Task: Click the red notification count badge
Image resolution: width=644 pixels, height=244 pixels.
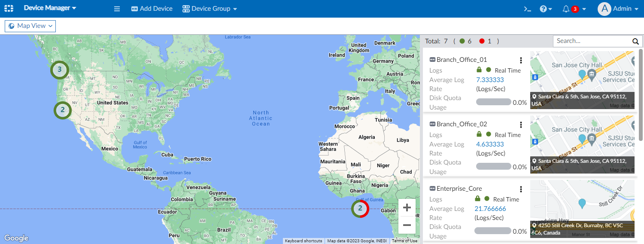Action: pos(575,9)
